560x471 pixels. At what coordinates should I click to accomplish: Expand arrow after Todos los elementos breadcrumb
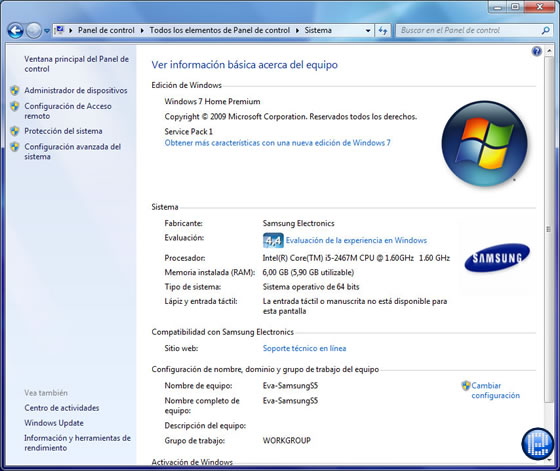(297, 31)
